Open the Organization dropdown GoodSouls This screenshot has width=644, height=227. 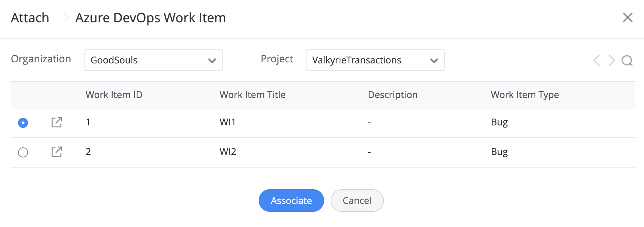[153, 60]
